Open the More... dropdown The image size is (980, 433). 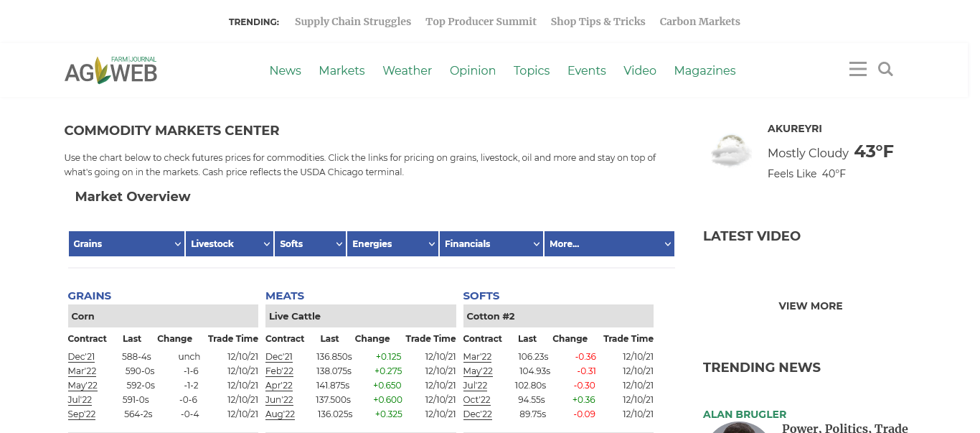point(609,243)
